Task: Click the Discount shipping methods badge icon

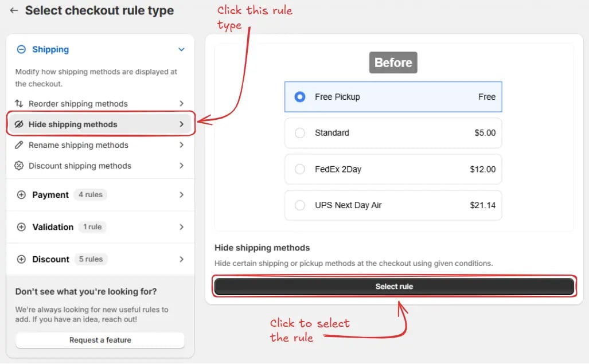Action: [x=19, y=166]
